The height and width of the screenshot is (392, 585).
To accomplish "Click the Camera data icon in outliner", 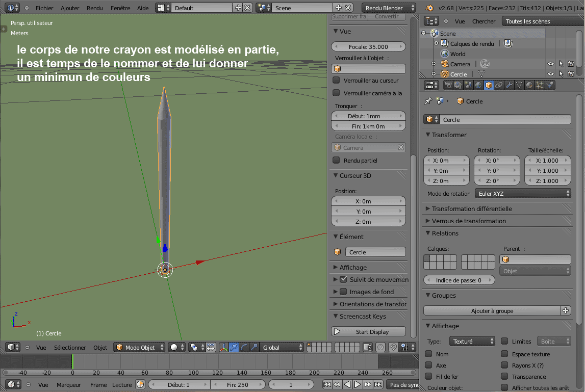I will pos(485,64).
